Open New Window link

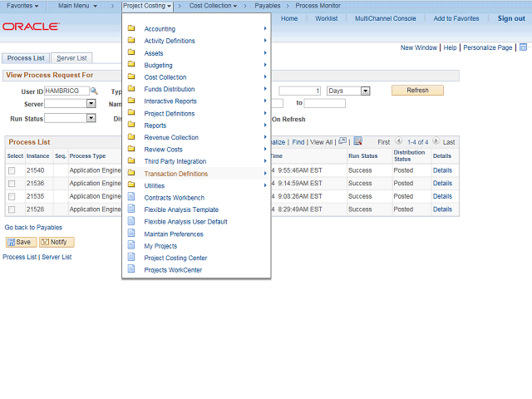click(419, 48)
